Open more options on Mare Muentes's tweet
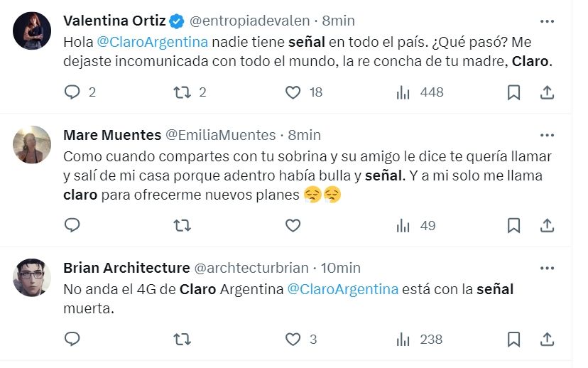 click(x=547, y=135)
